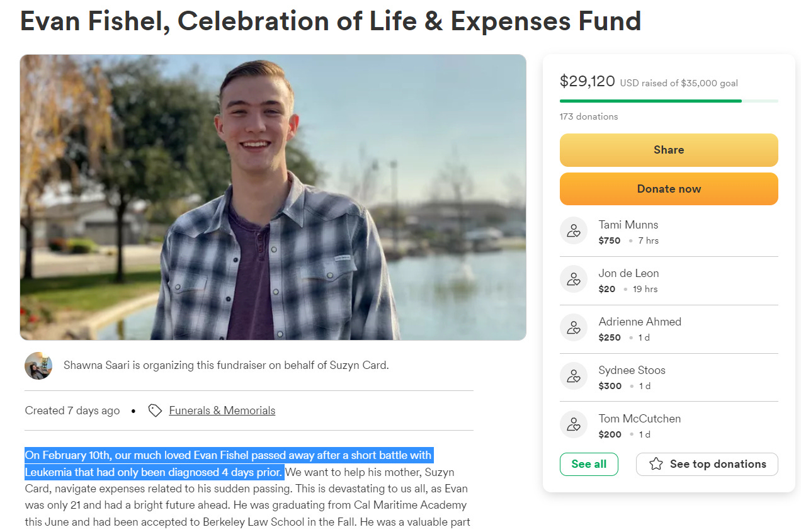Click the fundraiser title heading
801x532 pixels.
coord(331,21)
